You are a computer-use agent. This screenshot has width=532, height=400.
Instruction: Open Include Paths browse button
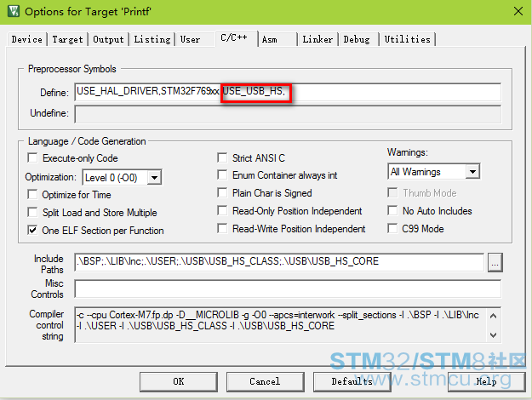(495, 262)
